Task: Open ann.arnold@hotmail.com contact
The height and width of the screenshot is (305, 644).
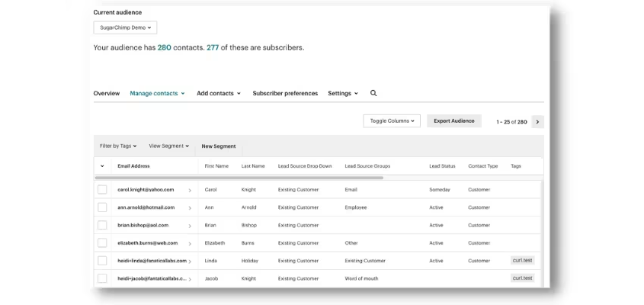Action: click(146, 207)
